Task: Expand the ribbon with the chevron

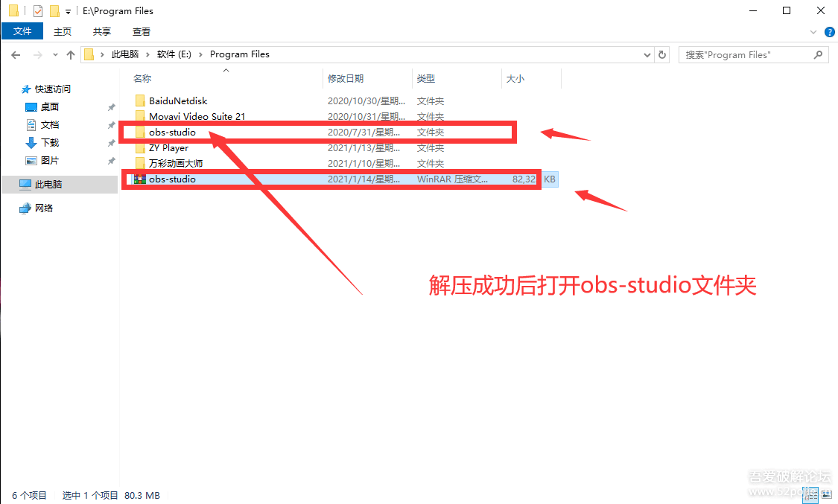Action: [x=813, y=32]
